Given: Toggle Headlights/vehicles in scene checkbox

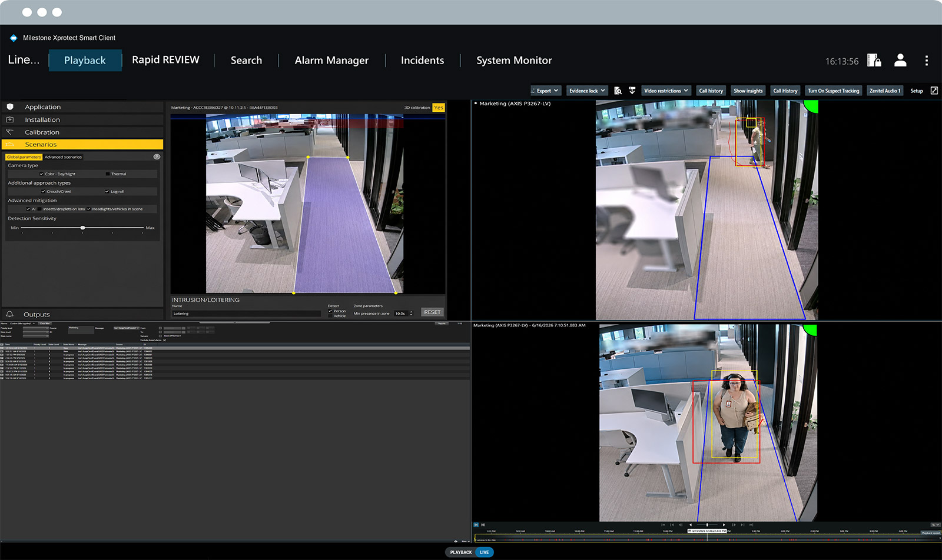Looking at the screenshot, I should click(x=89, y=209).
